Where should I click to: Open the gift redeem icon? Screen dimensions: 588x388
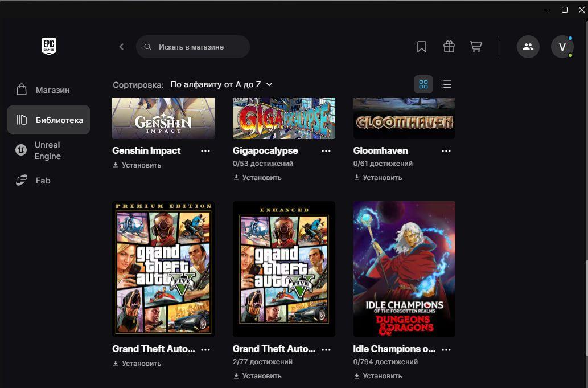(449, 47)
